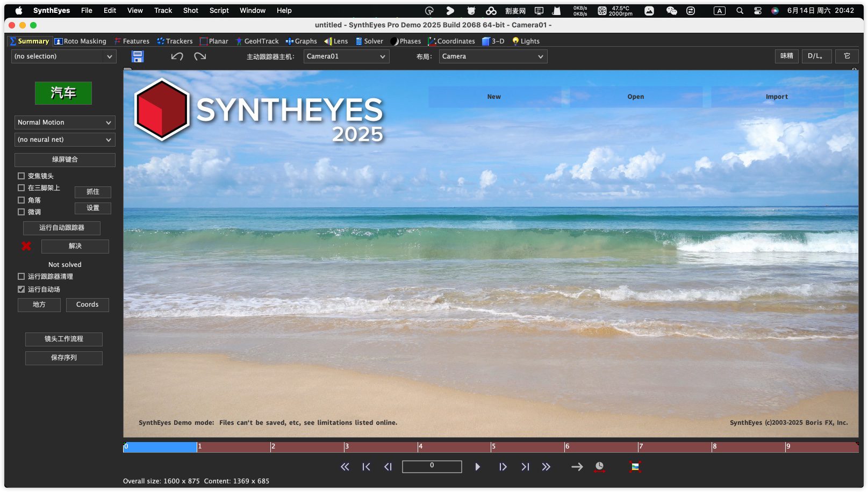The height and width of the screenshot is (492, 868).
Task: Uncheck the 运行自动场 checkbox
Action: (x=21, y=290)
